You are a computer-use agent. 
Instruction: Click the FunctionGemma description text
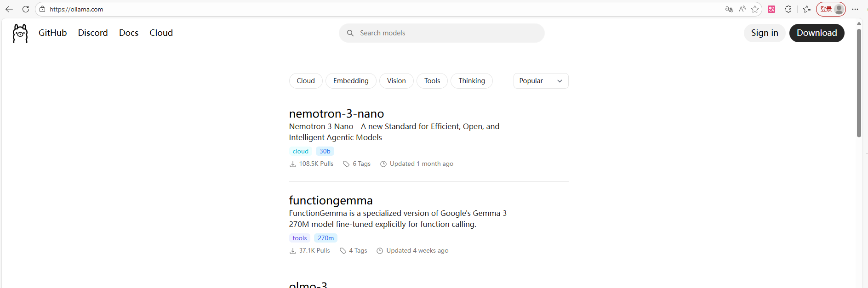pyautogui.click(x=398, y=219)
